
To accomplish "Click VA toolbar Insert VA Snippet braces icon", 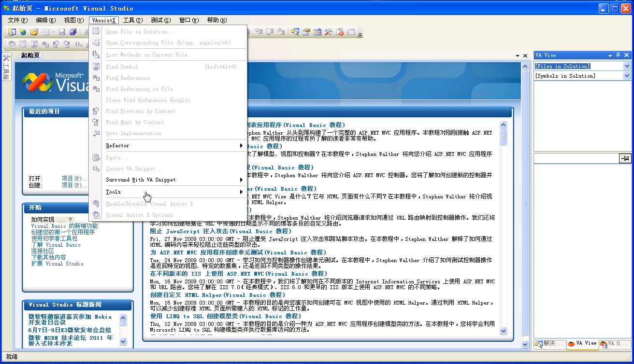I will click(79, 44).
